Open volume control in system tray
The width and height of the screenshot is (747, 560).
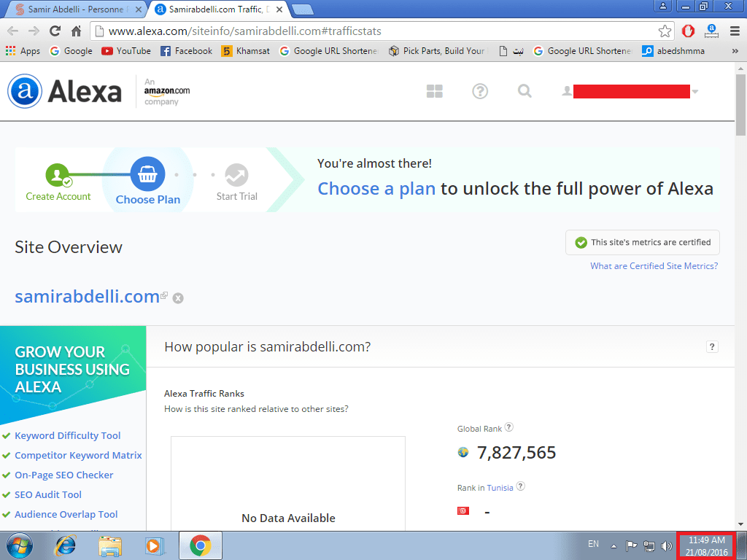tap(667, 545)
